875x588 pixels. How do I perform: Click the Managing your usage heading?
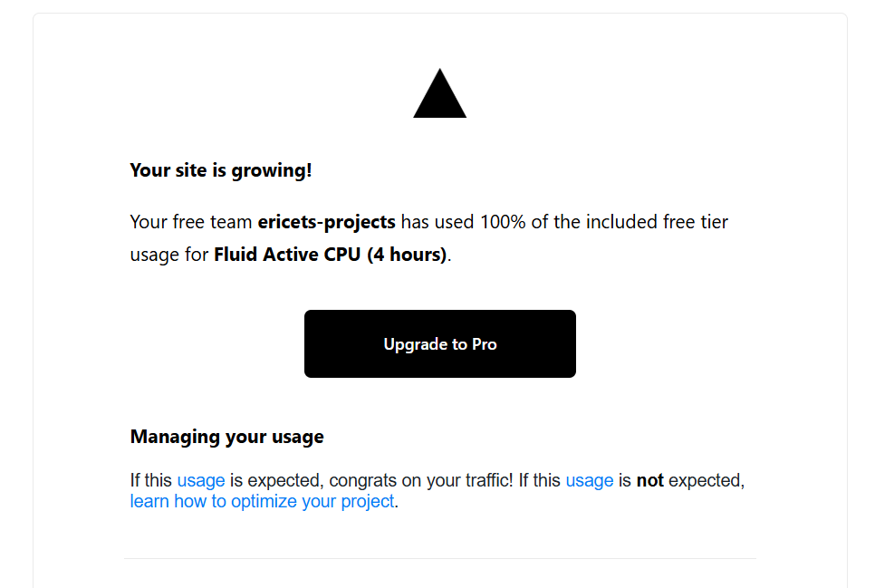click(x=227, y=437)
